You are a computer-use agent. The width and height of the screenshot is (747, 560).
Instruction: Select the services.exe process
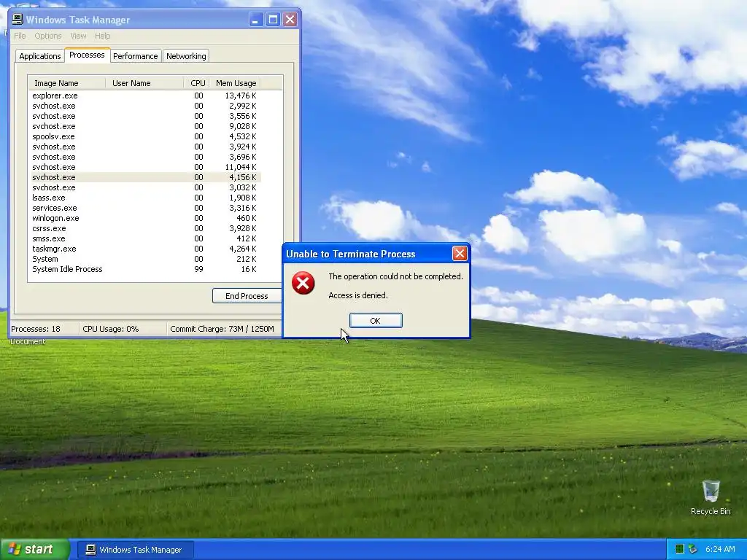144,208
